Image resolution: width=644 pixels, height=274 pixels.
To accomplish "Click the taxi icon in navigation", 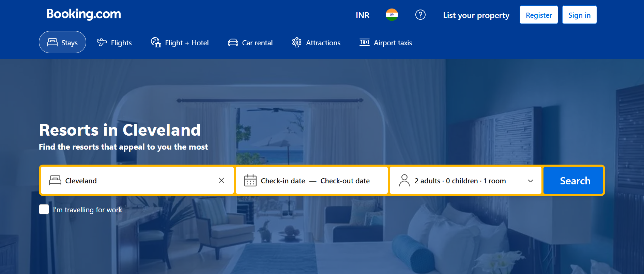I will [x=365, y=42].
